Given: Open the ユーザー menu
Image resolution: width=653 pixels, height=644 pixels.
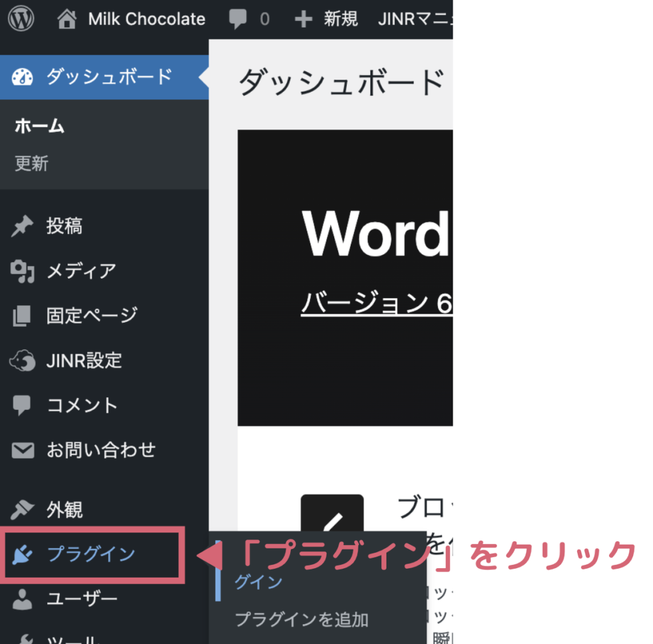Looking at the screenshot, I should coord(82,599).
